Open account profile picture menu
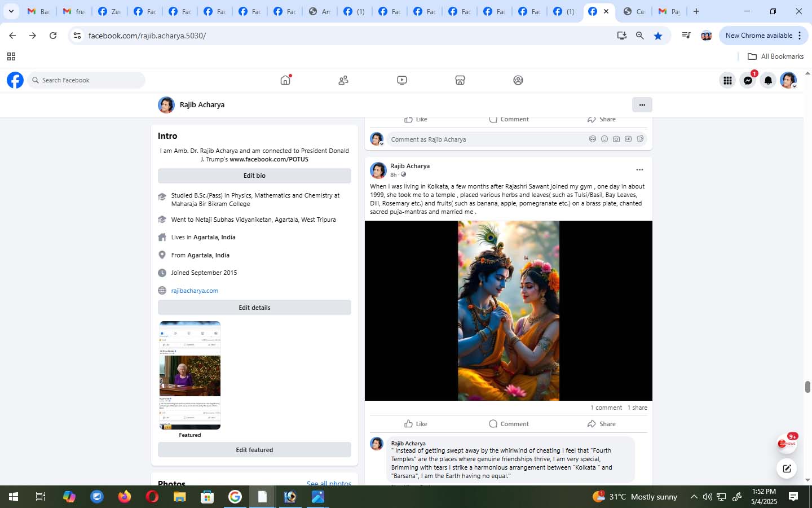 [x=788, y=80]
